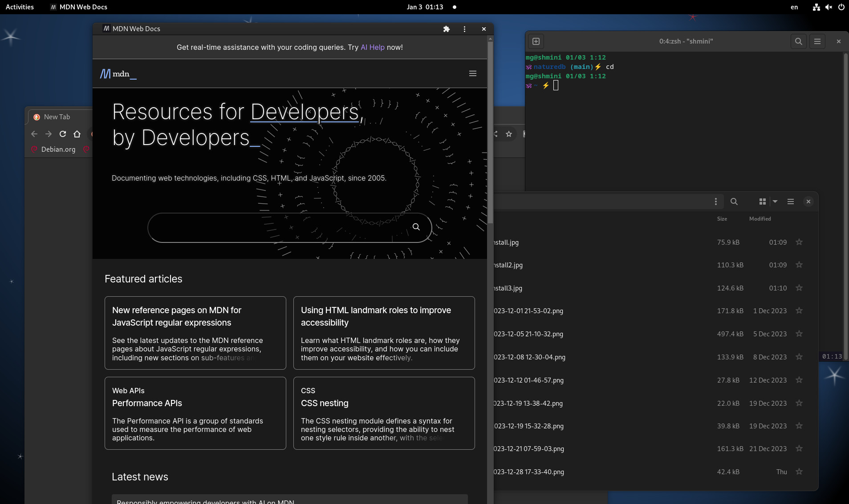Viewport: 849px width, 504px height.
Task: Star the 2023-12-21 07-59-03.png file
Action: tap(799, 449)
